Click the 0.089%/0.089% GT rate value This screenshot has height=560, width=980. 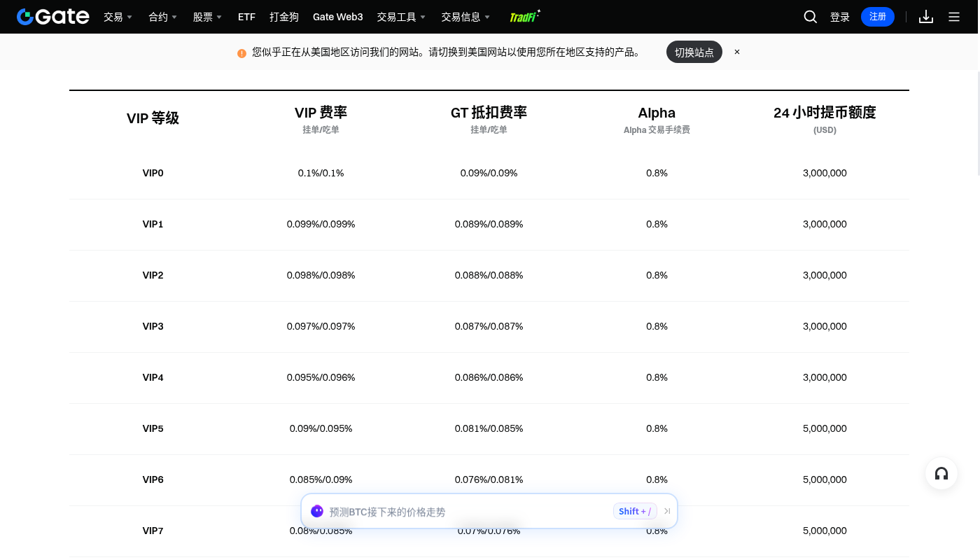click(489, 224)
